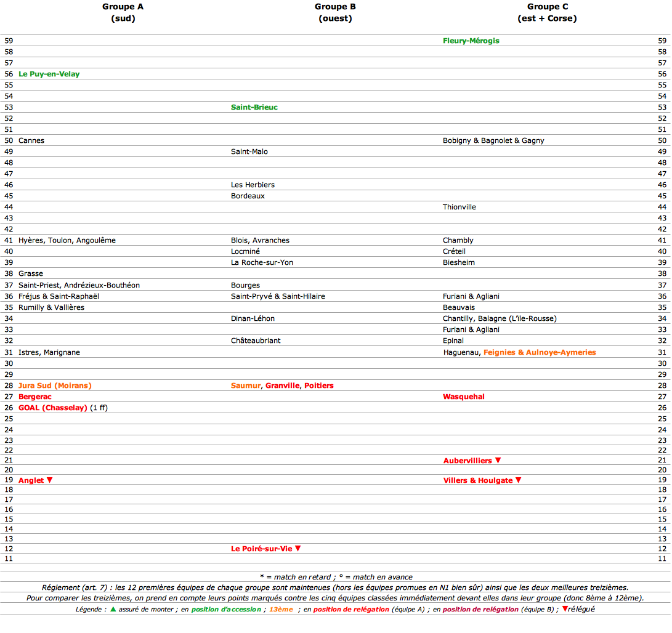Screen dimensions: 672x633
Task: Click the 'Réglement (art. 7)' rule line
Action: click(x=335, y=587)
